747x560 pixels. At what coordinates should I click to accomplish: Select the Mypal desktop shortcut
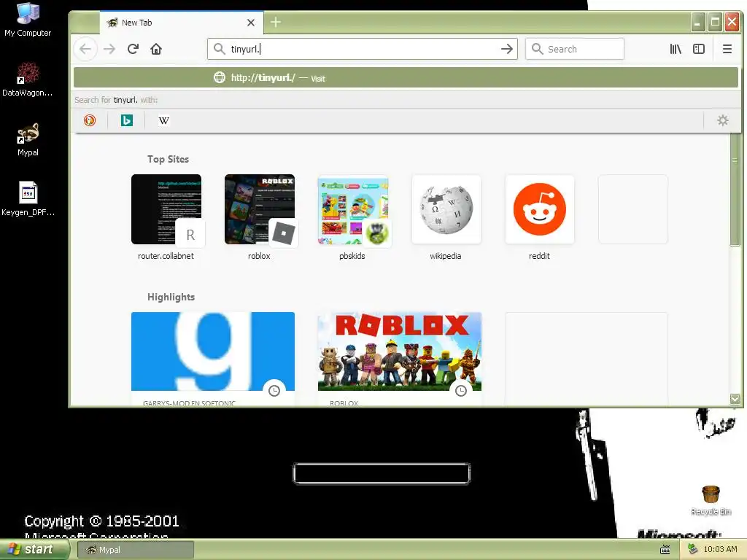(x=28, y=139)
